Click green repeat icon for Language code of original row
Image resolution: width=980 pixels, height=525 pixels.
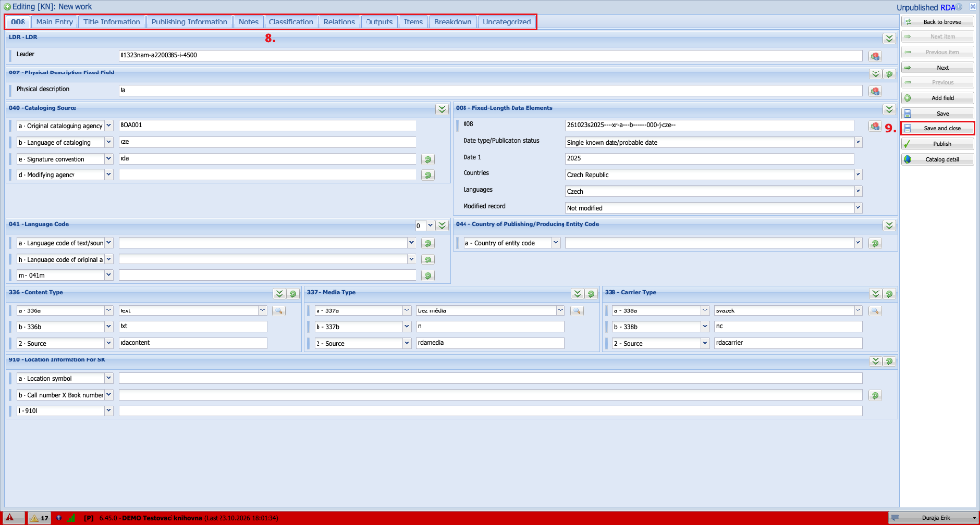tap(428, 260)
